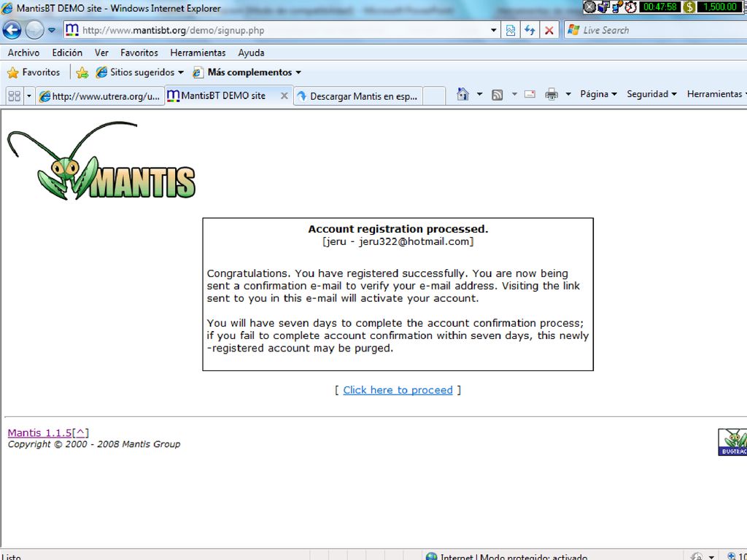This screenshot has height=560, width=747.
Task: Click the address bar showing mantisbt.org/demo/signup.php
Action: [x=281, y=31]
